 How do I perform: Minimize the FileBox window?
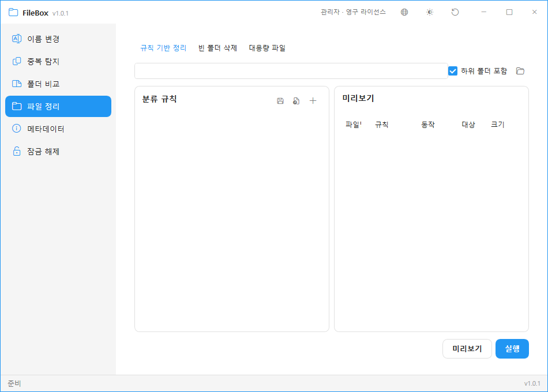point(484,12)
